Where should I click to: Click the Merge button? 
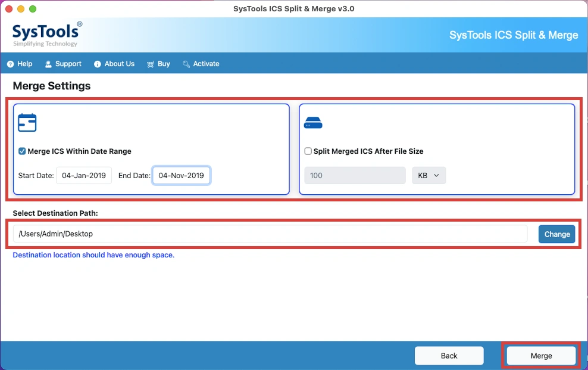pos(541,356)
